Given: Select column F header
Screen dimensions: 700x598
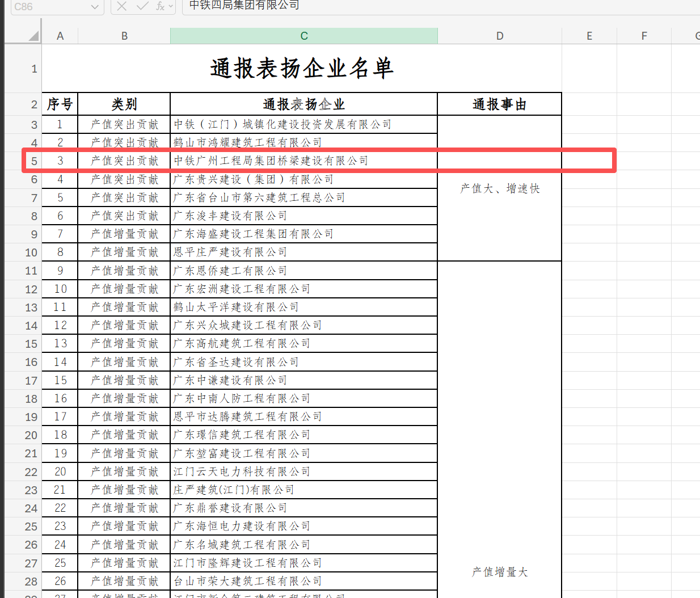Looking at the screenshot, I should click(644, 36).
